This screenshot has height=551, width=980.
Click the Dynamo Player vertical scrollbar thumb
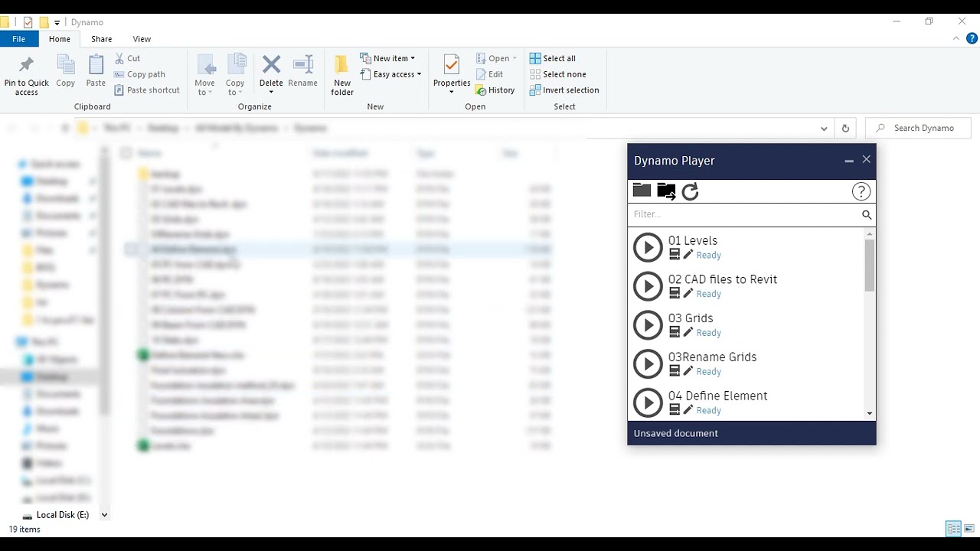[870, 265]
